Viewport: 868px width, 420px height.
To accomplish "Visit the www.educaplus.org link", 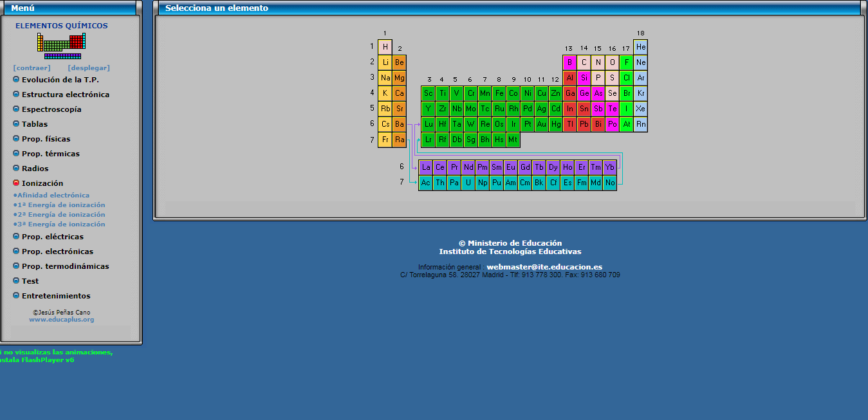I will [61, 320].
